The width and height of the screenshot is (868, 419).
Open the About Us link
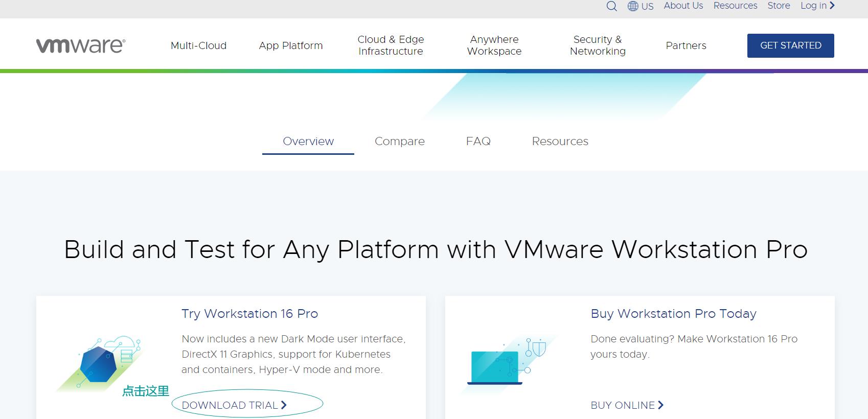(x=683, y=6)
